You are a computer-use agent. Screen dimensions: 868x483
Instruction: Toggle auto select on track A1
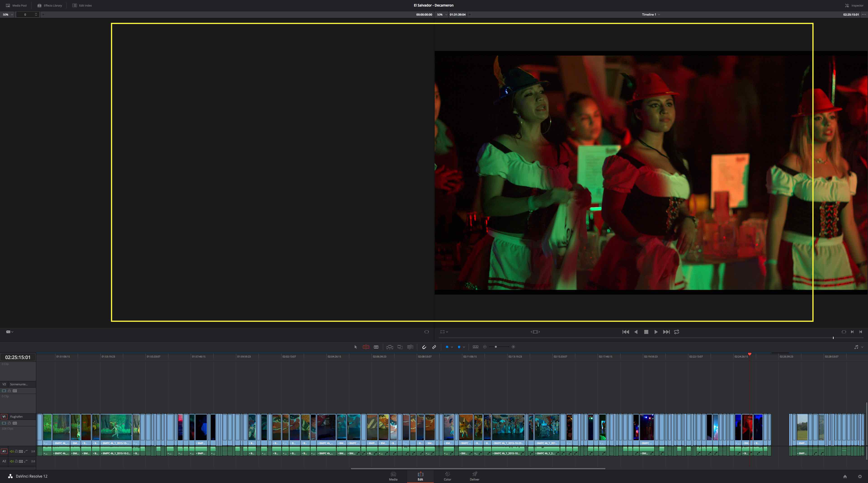pyautogui.click(x=21, y=451)
